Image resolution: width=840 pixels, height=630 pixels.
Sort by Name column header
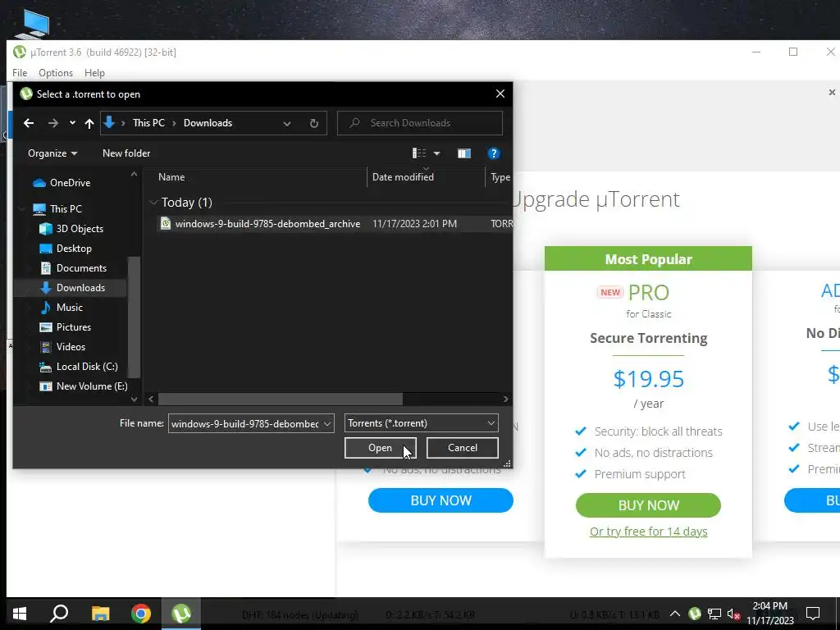click(171, 177)
